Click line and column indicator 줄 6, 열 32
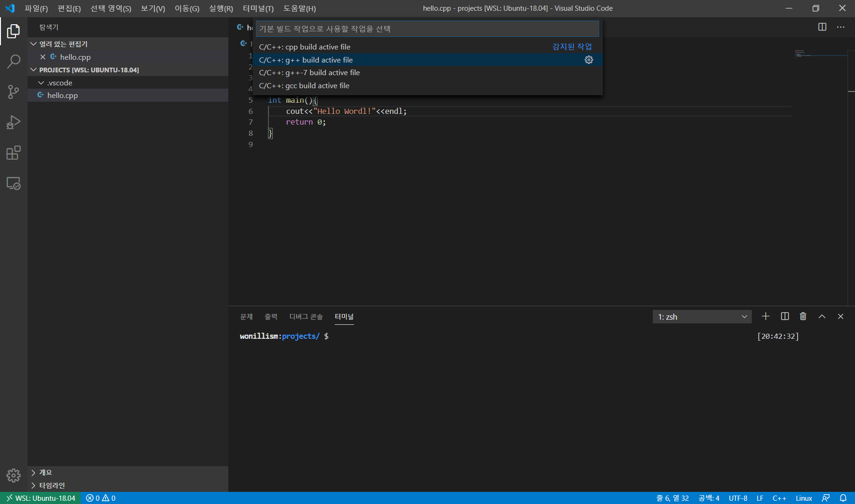Viewport: 855px width, 504px height. tap(672, 498)
